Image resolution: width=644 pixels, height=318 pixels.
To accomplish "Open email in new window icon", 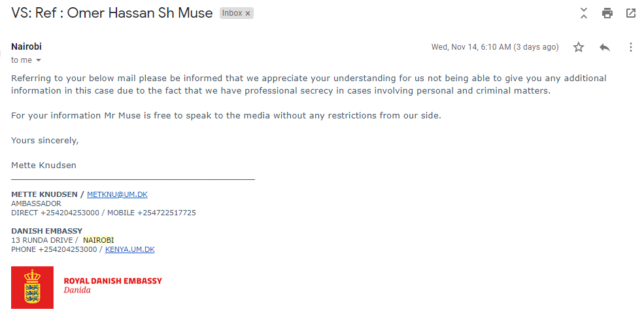I will 631,13.
